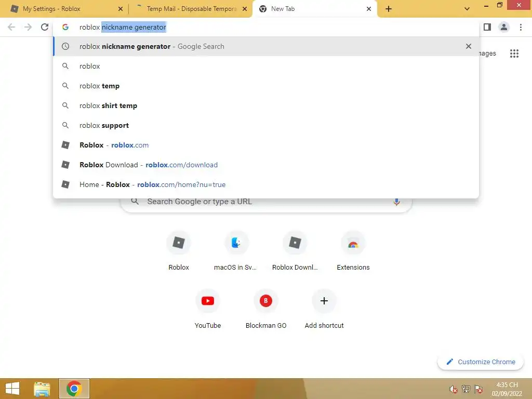Open the Extensions shortcut tile
The height and width of the screenshot is (399, 532).
click(x=353, y=251)
